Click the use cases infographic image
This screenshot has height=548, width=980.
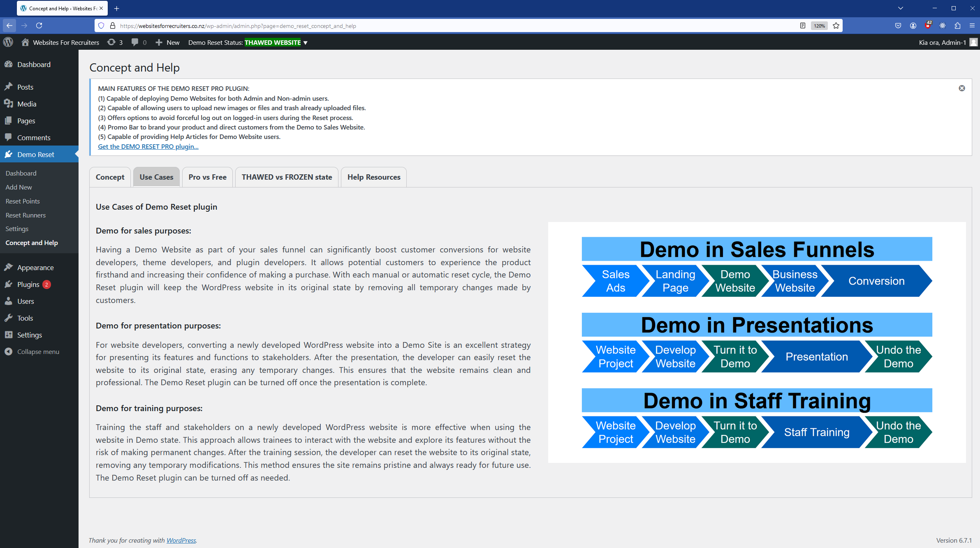coord(757,342)
